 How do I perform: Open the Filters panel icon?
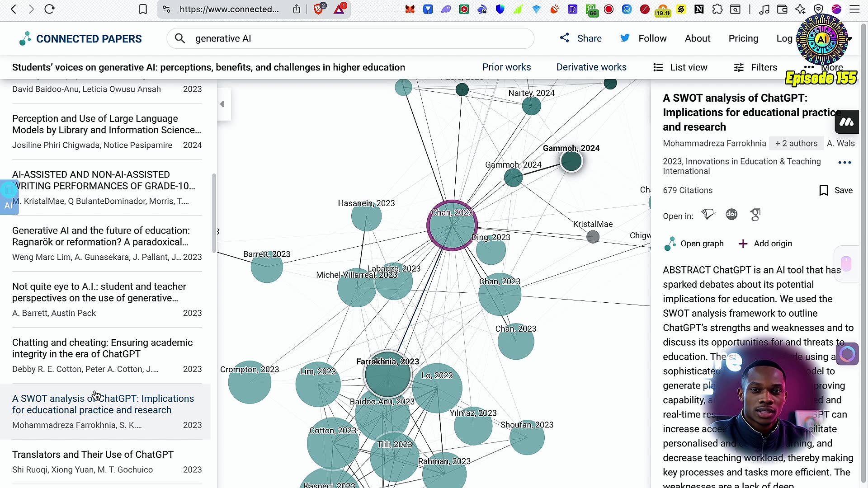(x=739, y=67)
